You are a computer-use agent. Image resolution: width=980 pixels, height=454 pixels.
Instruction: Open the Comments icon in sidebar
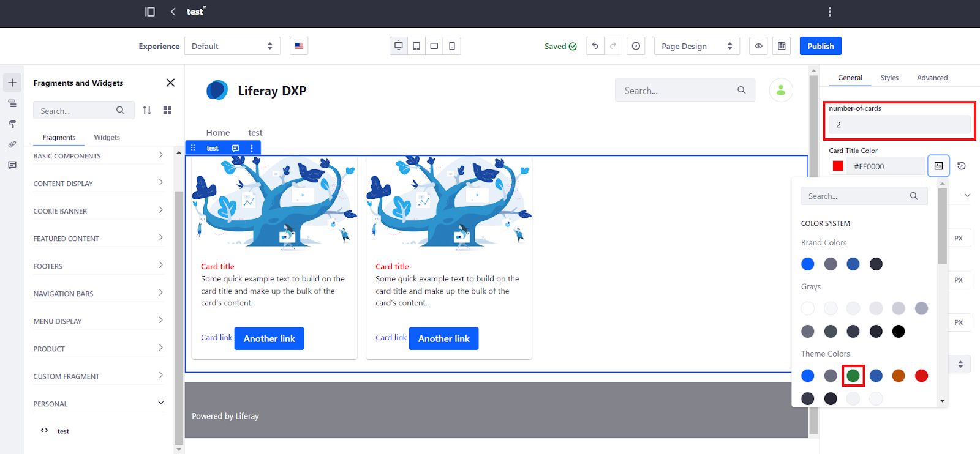coord(12,165)
